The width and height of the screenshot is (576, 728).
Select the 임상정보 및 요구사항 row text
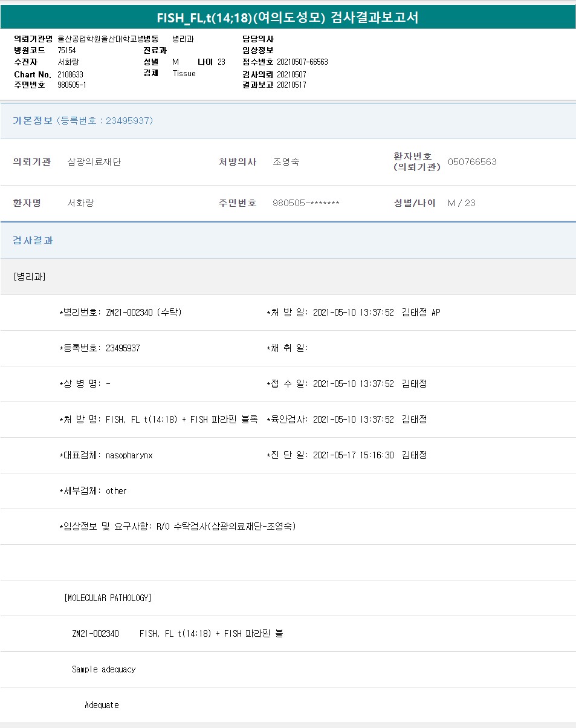(178, 527)
